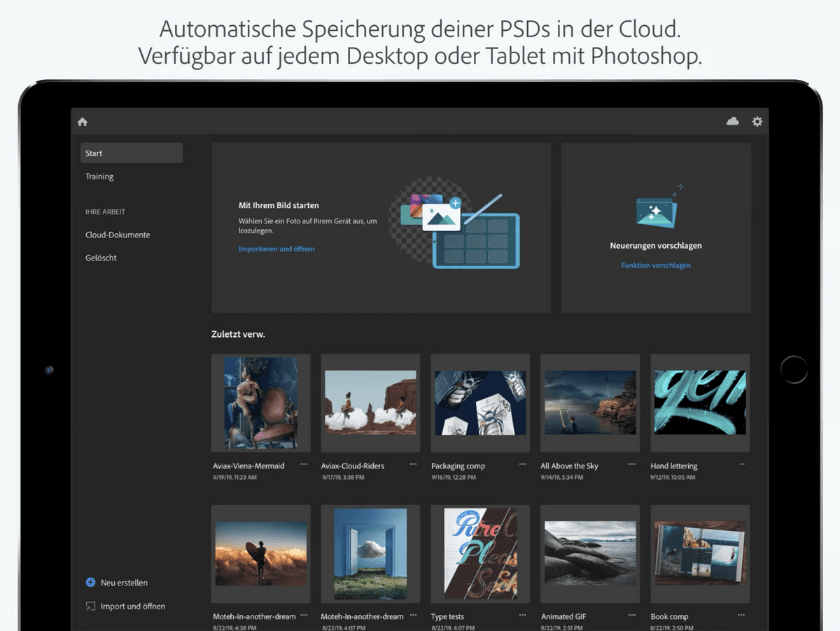840x631 pixels.
Task: Click the '9/12/19, 10:05 AM' timestamp
Action: 673,478
